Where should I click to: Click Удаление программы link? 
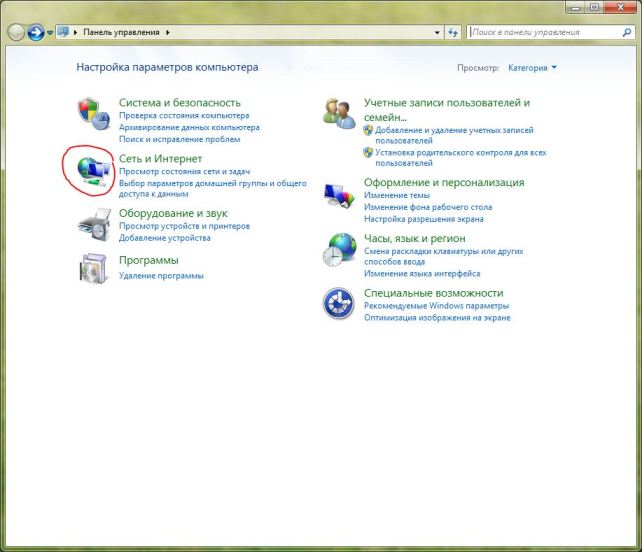tap(161, 276)
